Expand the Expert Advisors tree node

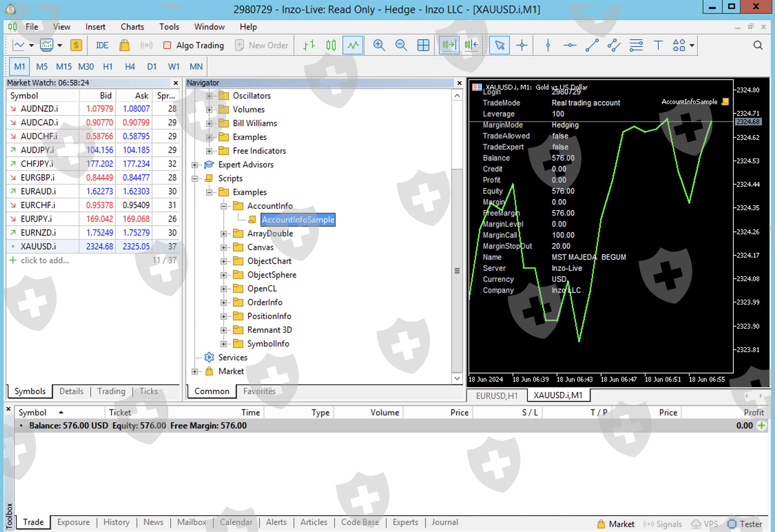pyautogui.click(x=195, y=165)
